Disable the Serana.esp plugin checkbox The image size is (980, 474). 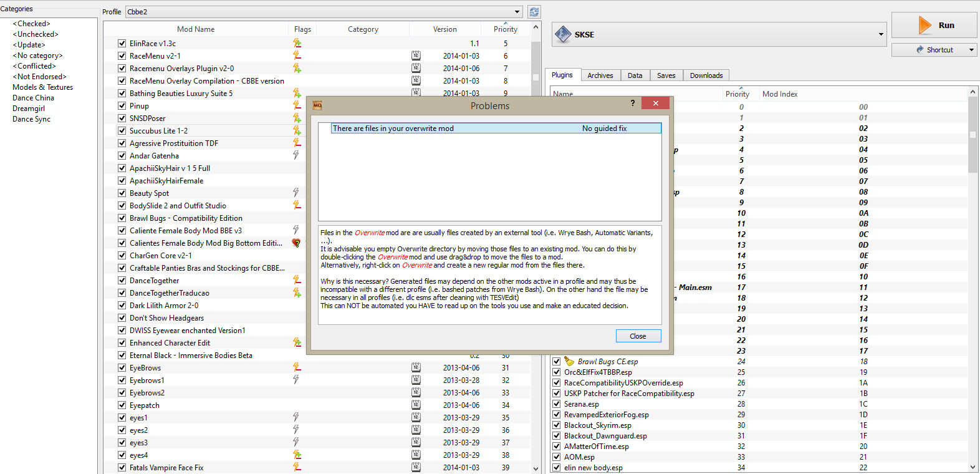(556, 404)
